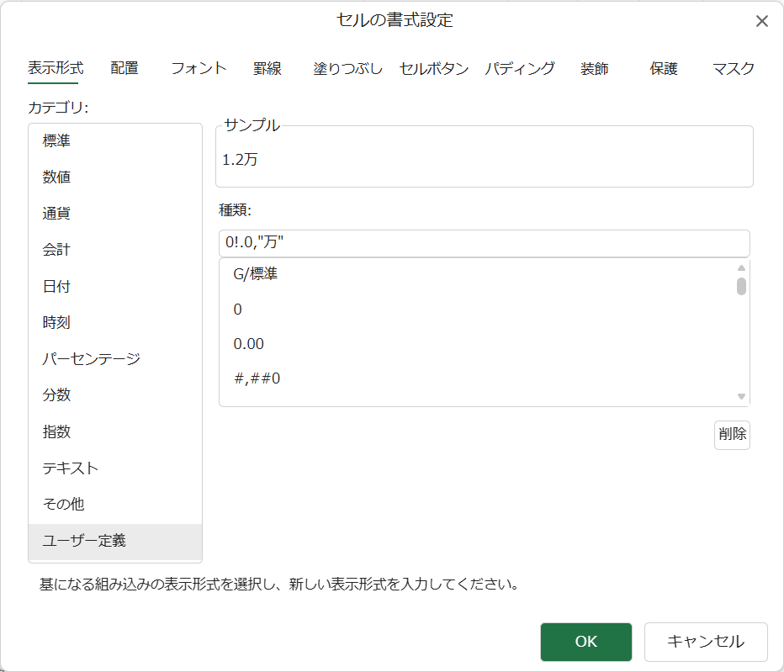The height and width of the screenshot is (672, 784).
Task: Open the 保護 tab
Action: [x=664, y=68]
